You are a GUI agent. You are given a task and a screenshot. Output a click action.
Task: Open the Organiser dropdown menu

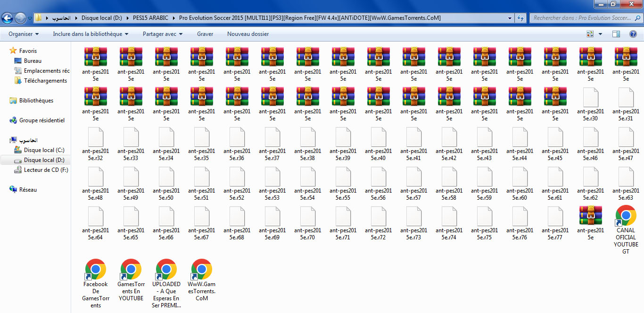(x=24, y=34)
